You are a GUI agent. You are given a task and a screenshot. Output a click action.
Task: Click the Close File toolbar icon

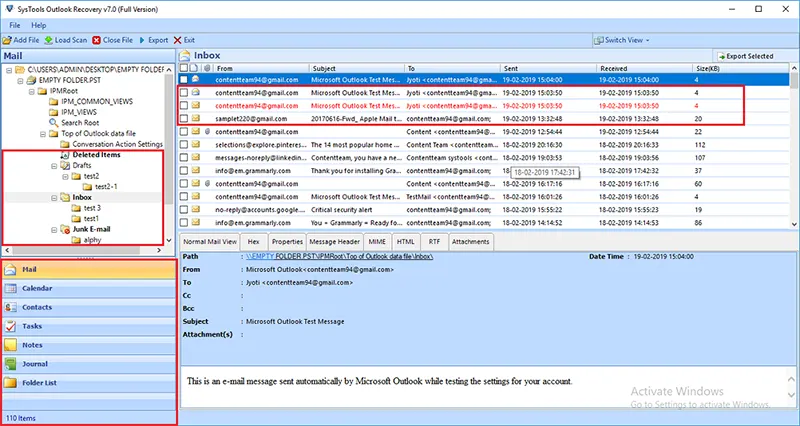coord(96,40)
